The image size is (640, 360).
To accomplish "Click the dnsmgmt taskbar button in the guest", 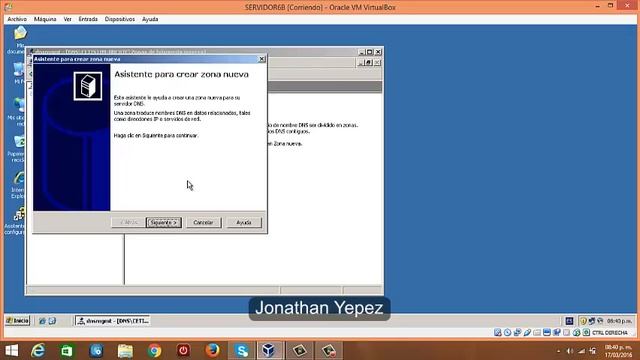I will pyautogui.click(x=113, y=321).
